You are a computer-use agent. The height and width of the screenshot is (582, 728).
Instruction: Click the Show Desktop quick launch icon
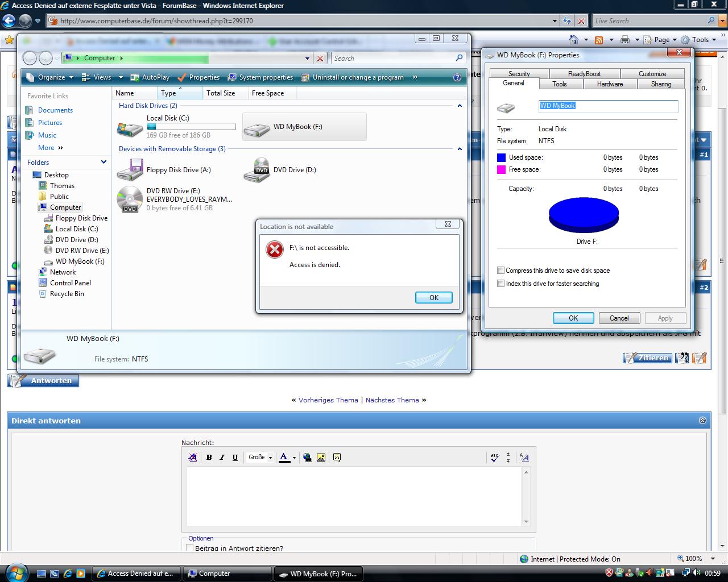click(x=42, y=573)
